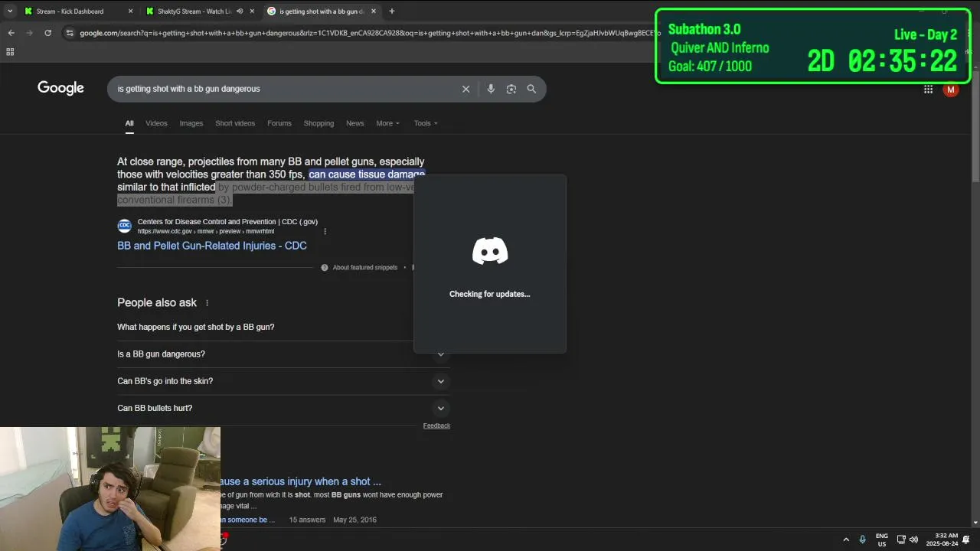Go to Google home via logo

click(60, 88)
